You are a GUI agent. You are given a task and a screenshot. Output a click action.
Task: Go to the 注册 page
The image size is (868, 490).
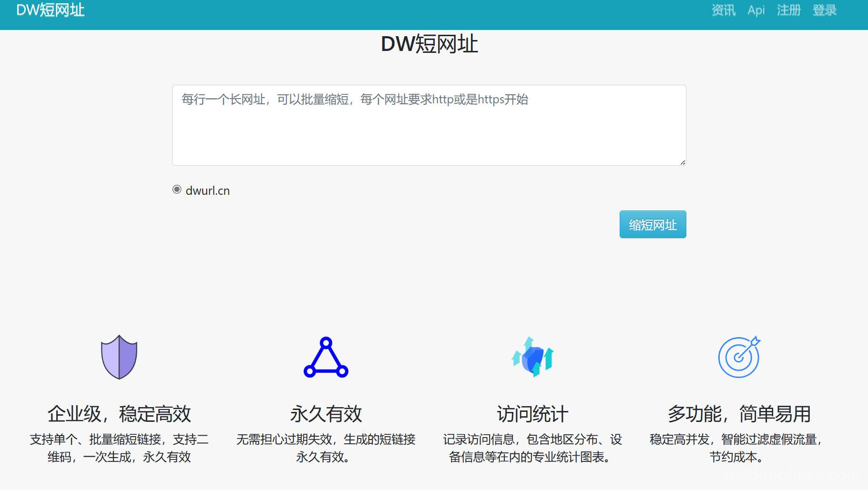pos(788,10)
